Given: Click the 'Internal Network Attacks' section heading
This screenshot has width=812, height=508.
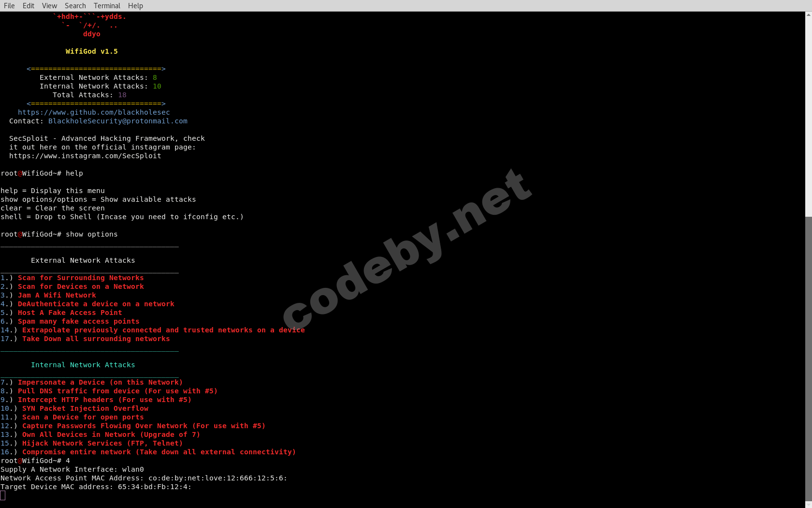Looking at the screenshot, I should click(83, 365).
